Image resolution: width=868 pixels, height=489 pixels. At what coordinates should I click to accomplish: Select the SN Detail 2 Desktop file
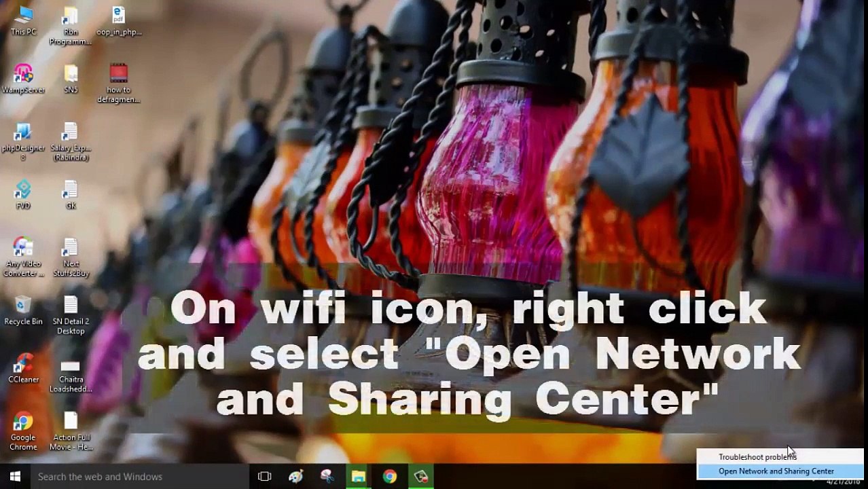click(x=71, y=315)
